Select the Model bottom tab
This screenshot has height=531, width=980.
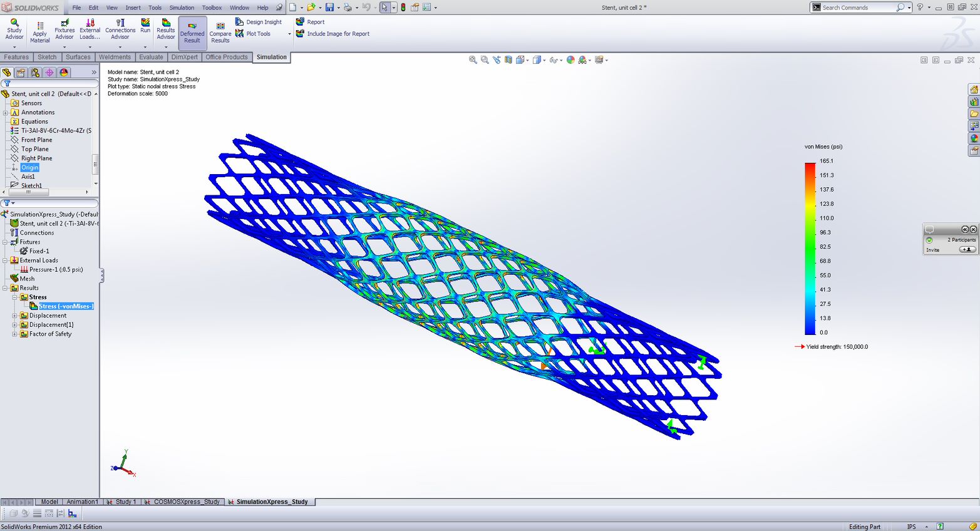[49, 502]
